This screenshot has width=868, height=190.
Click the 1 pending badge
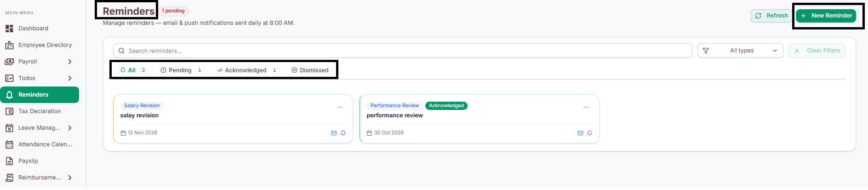click(x=173, y=11)
